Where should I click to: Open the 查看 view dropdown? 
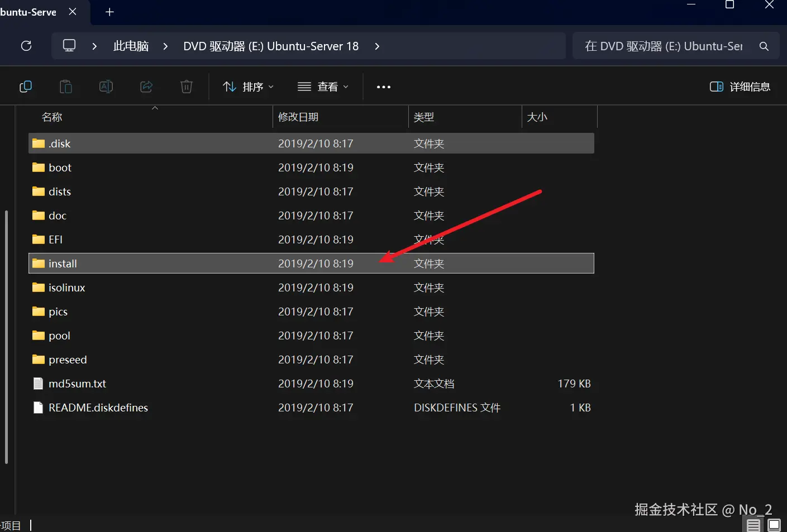pyautogui.click(x=323, y=87)
